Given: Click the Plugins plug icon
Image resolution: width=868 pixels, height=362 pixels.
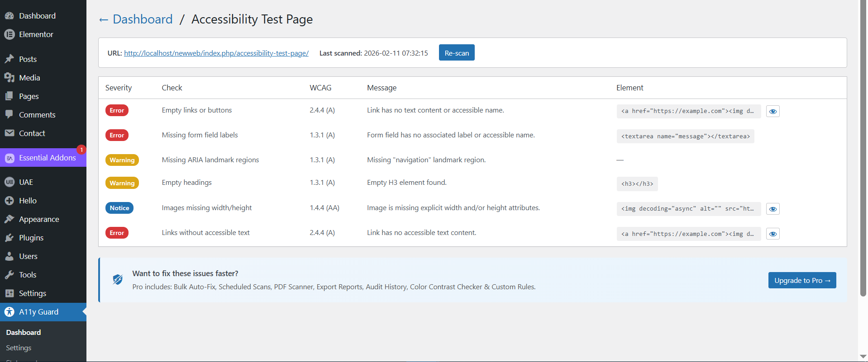Looking at the screenshot, I should (9, 238).
